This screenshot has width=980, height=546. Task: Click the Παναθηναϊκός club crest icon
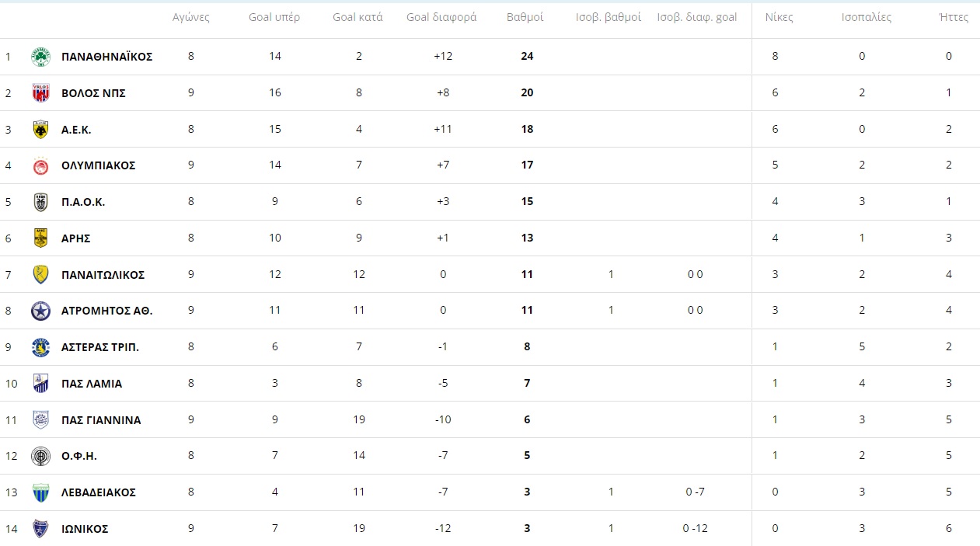tap(40, 57)
